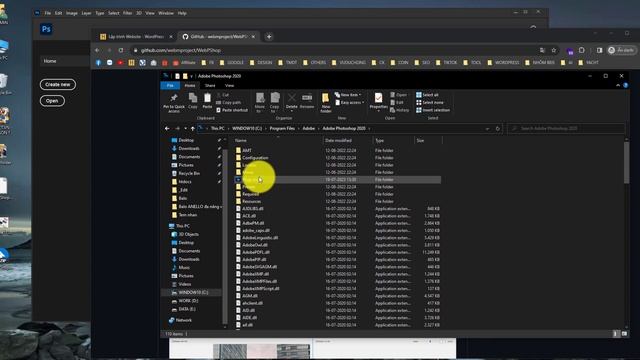Click Create new in Photoshop home

click(58, 84)
